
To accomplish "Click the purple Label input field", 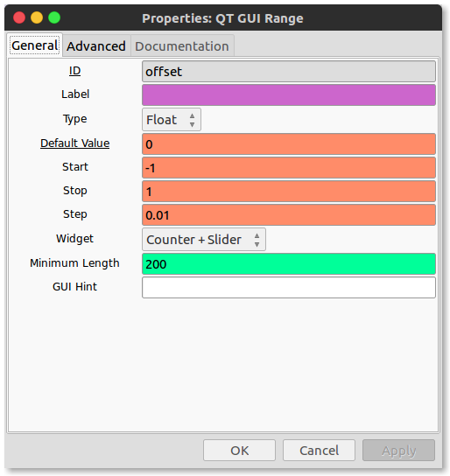I will (x=289, y=95).
